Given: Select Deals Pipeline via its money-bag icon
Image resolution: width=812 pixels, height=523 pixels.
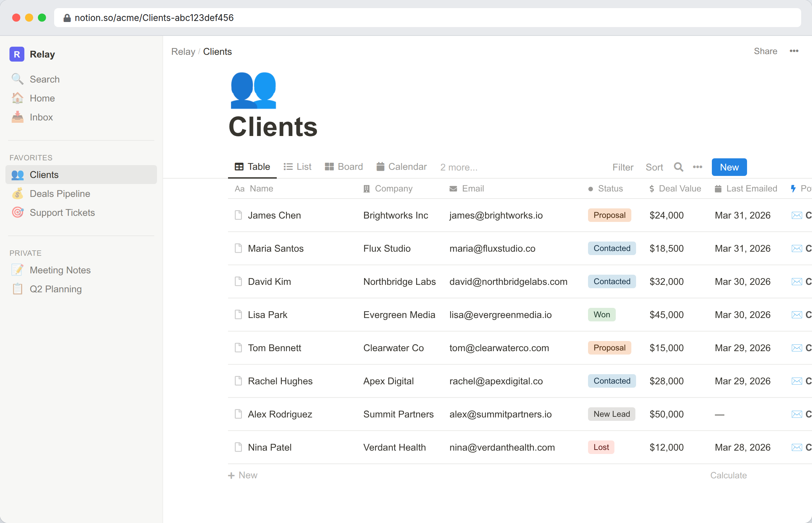Looking at the screenshot, I should (17, 194).
